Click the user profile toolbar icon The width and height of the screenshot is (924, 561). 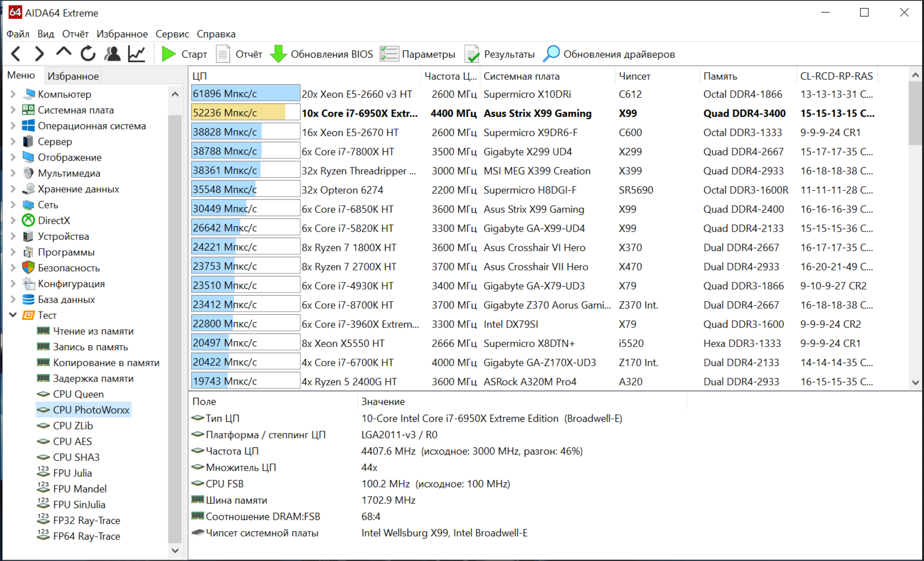[x=112, y=54]
